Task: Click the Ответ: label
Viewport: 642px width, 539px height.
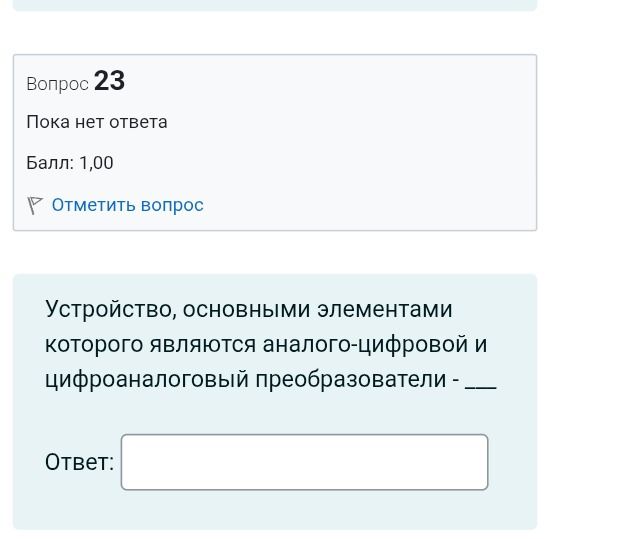Action: tap(79, 462)
